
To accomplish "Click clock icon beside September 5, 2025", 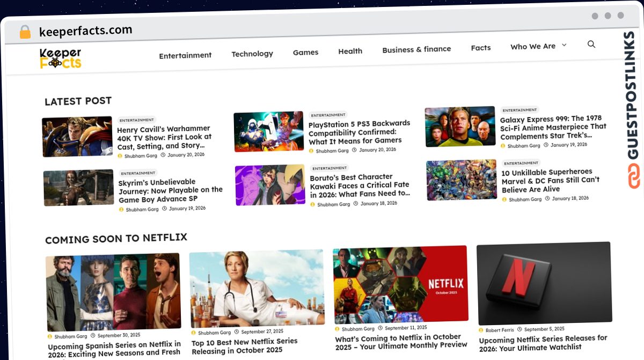I will click(x=520, y=329).
